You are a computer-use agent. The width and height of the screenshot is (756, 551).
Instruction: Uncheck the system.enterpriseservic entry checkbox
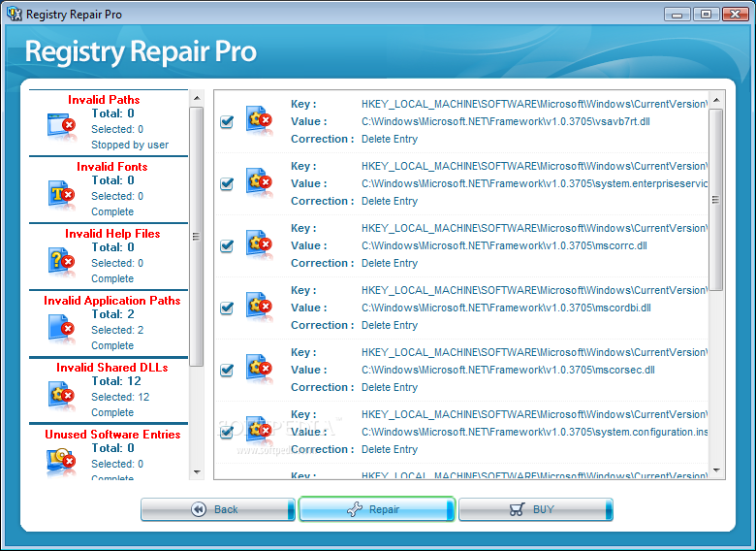pos(227,183)
